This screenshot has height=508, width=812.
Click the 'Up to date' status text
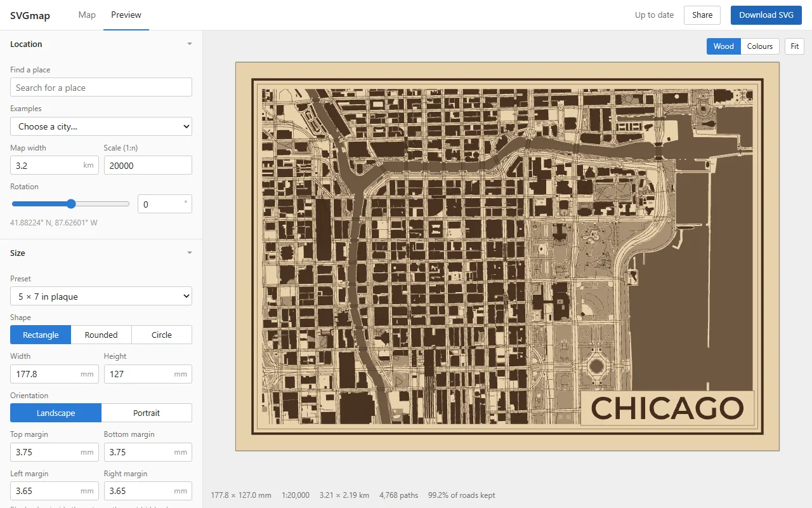pyautogui.click(x=654, y=15)
